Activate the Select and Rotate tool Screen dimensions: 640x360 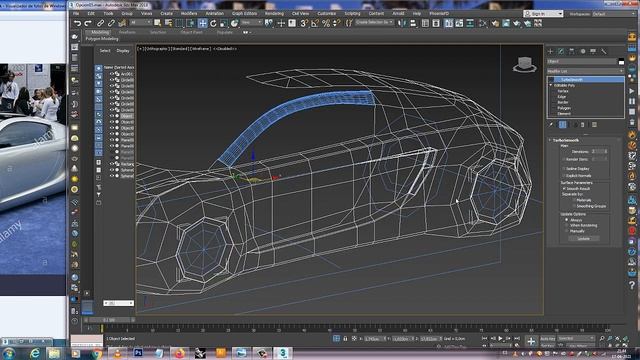coord(213,24)
